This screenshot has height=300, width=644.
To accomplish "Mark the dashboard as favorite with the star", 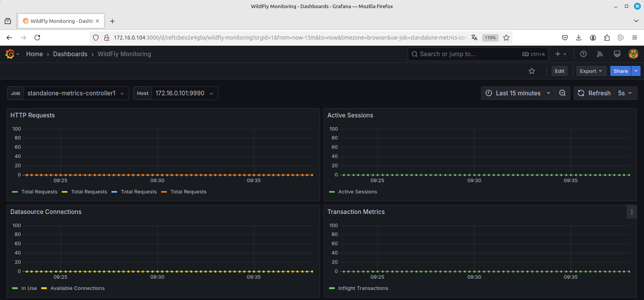I will [532, 71].
